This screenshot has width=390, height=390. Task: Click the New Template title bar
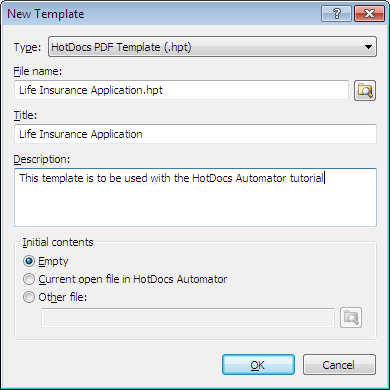click(160, 14)
